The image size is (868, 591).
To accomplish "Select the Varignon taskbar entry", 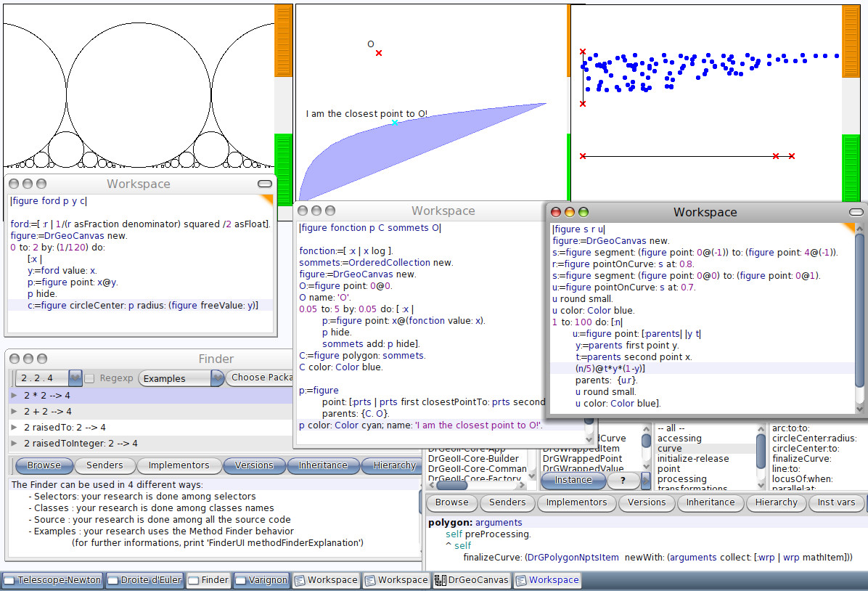I will (x=261, y=580).
